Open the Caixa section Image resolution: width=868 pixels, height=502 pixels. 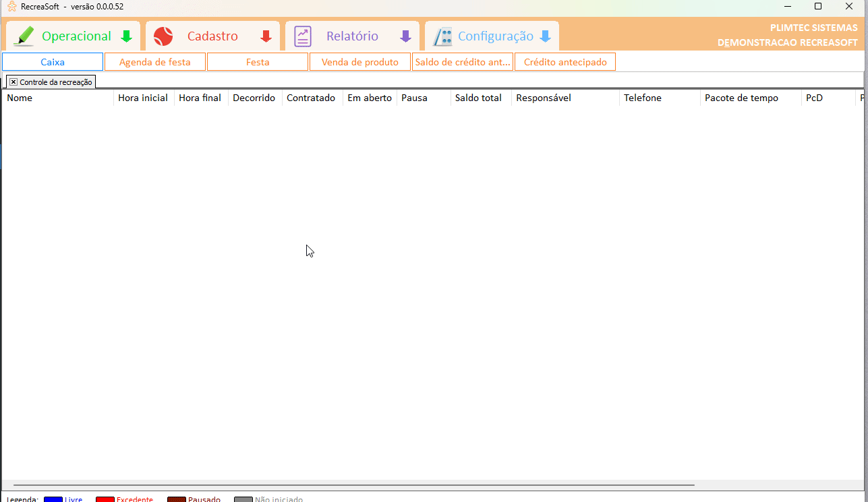(53, 62)
